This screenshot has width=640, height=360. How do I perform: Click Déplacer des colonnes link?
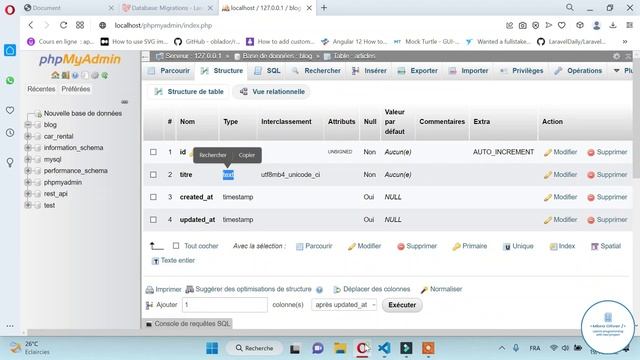tap(372, 289)
